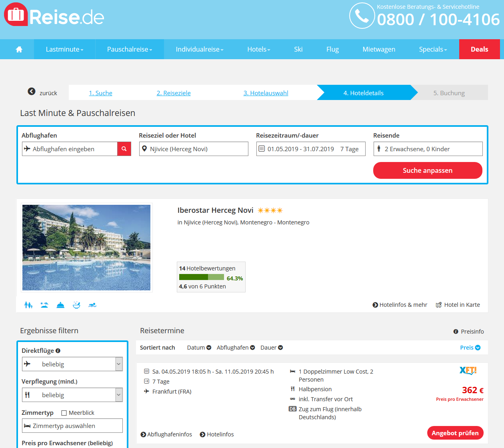
Task: Click the 14 Hotelbewertungen text
Action: click(x=207, y=268)
